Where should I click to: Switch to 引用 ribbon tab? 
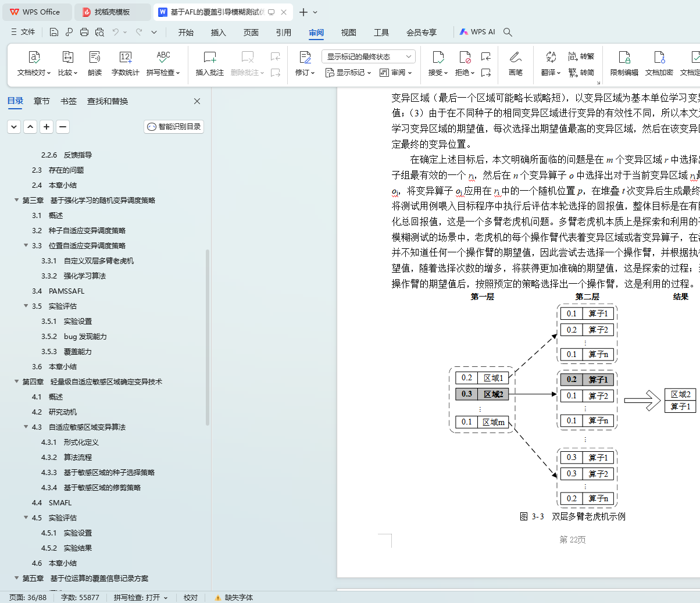click(x=284, y=33)
